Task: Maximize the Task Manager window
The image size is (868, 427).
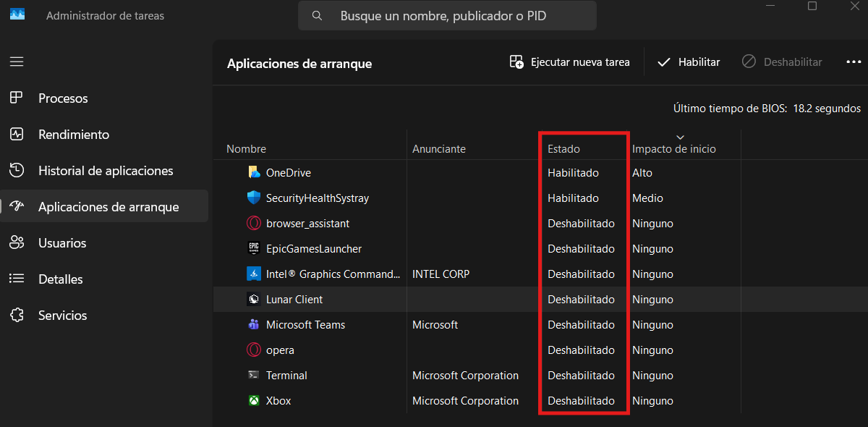Action: 812,7
